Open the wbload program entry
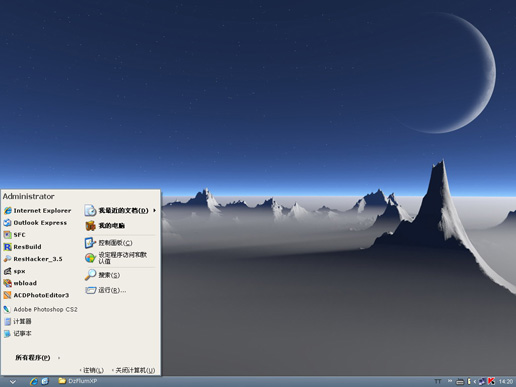This screenshot has width=516, height=387. pos(20,283)
